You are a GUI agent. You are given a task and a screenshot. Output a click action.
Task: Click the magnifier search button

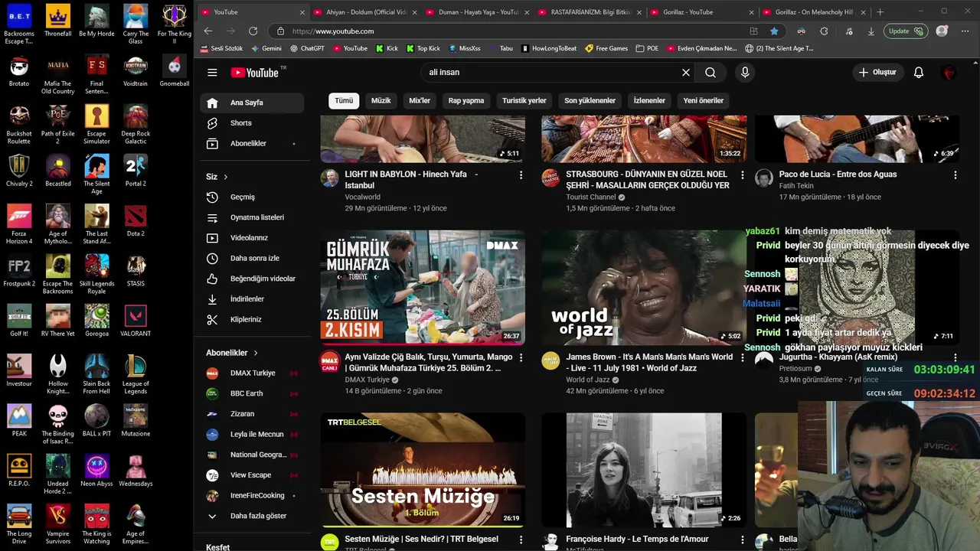[710, 72]
